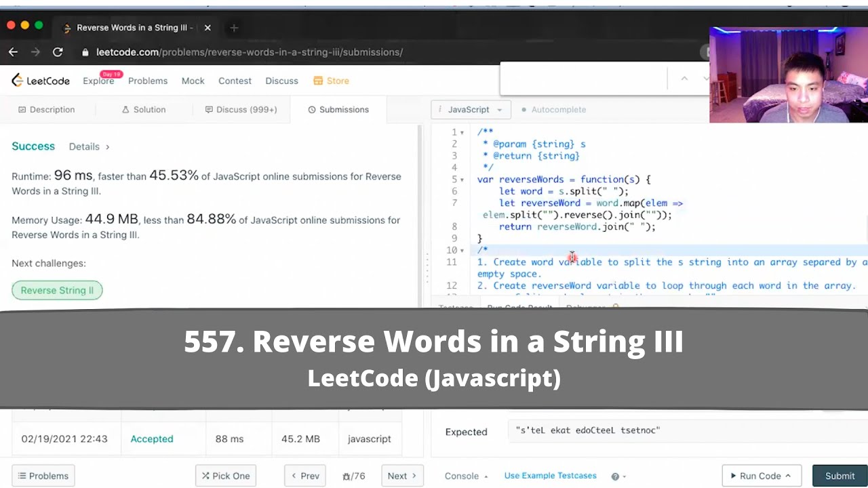The height and width of the screenshot is (488, 868).
Task: Click the return statement on line 8
Action: 577,226
